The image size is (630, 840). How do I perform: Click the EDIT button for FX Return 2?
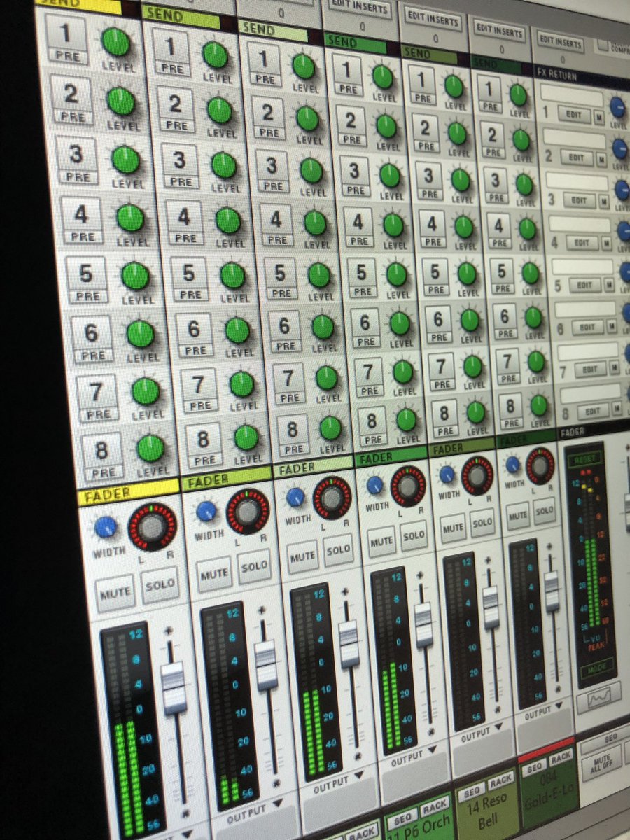pyautogui.click(x=577, y=157)
